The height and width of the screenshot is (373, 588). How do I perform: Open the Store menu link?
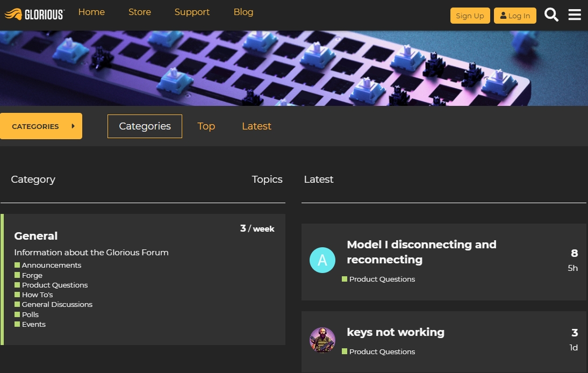pos(140,12)
